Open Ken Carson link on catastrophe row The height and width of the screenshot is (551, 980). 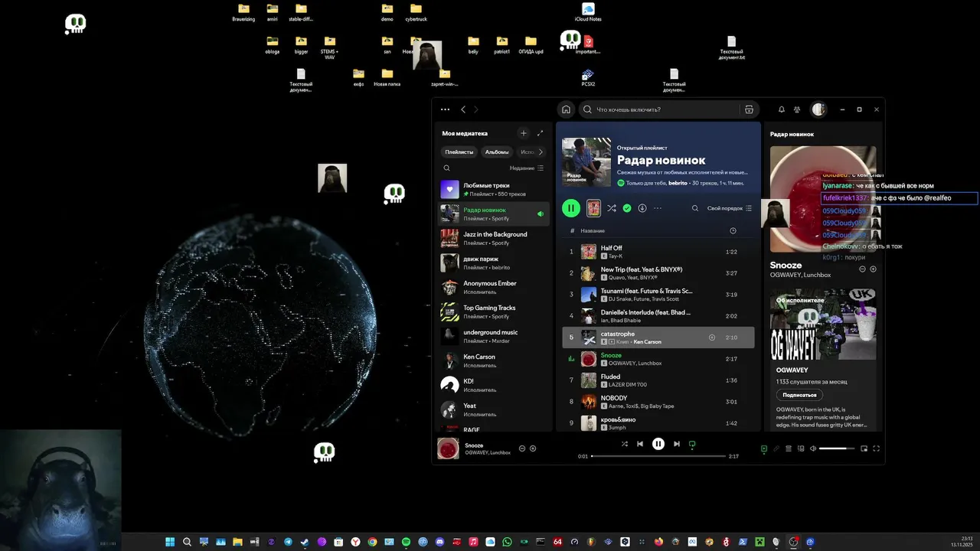pyautogui.click(x=647, y=341)
